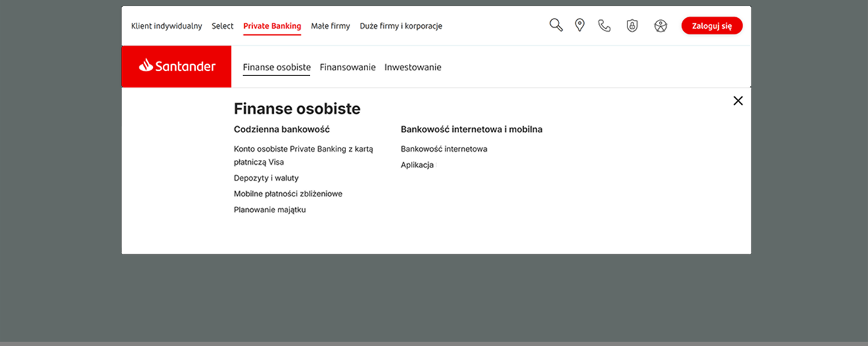Open the accessibility person icon

(x=660, y=26)
